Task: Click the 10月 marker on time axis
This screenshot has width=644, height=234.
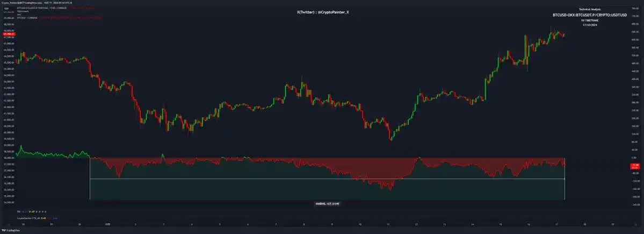Action: click(107, 224)
